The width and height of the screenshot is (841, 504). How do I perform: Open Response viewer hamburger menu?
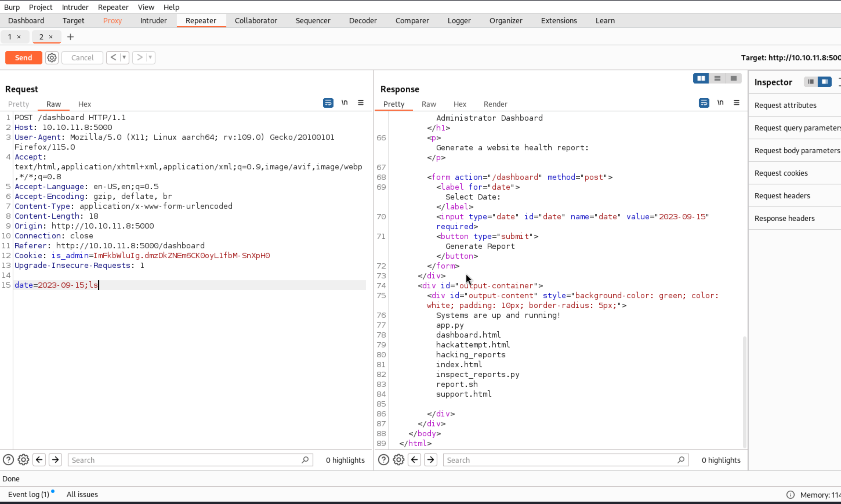coord(736,103)
